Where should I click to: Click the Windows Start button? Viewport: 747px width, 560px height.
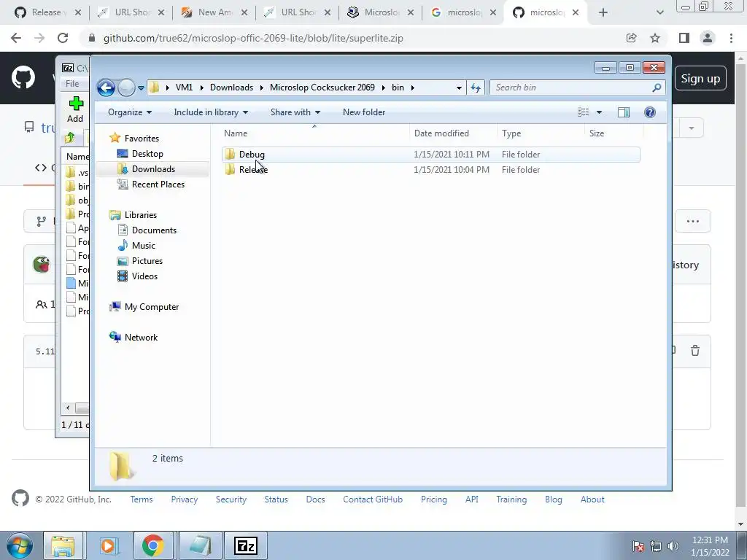[x=19, y=545]
